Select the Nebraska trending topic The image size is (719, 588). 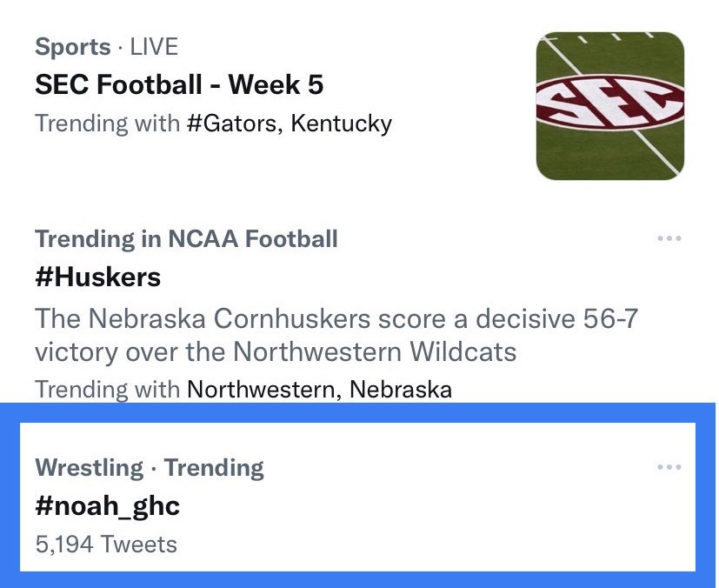coord(400,390)
